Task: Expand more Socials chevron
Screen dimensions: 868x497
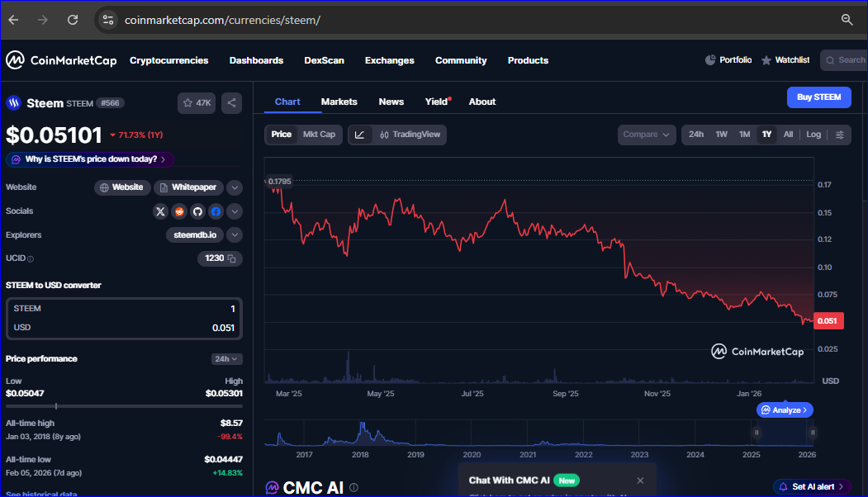Action: [x=235, y=211]
